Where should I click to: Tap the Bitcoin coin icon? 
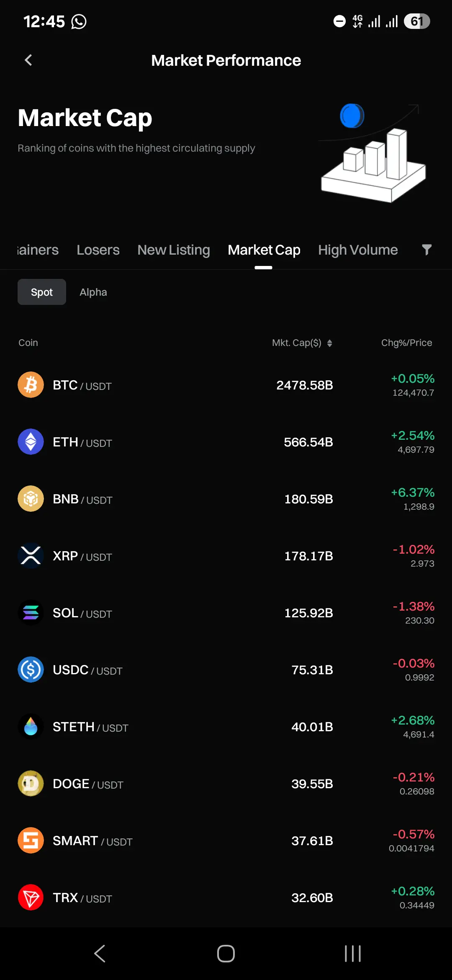[x=31, y=385]
